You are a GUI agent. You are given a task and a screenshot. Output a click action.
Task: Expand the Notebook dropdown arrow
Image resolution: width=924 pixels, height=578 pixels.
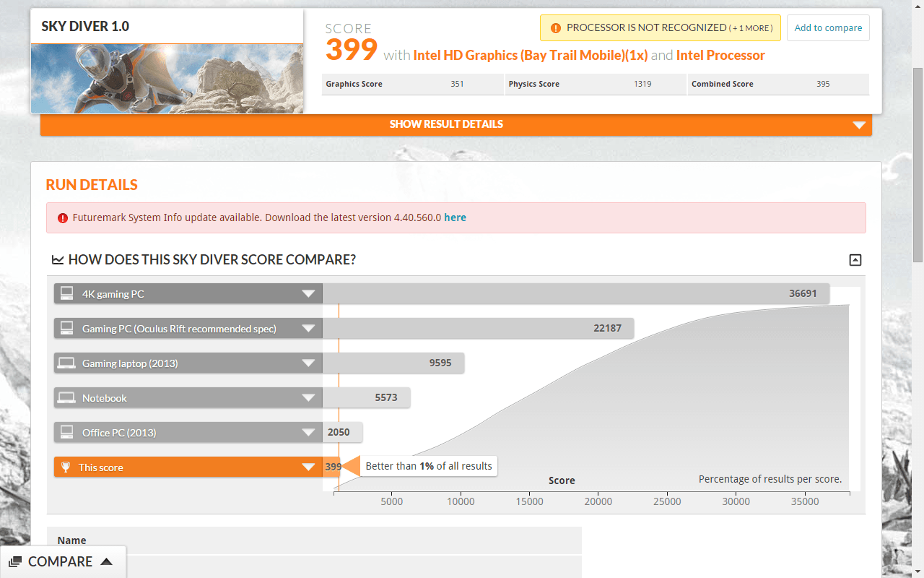(309, 398)
